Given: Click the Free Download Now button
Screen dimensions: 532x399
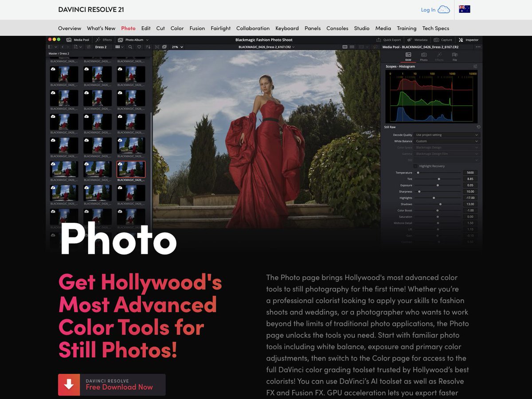Looking at the screenshot, I should click(x=112, y=385).
